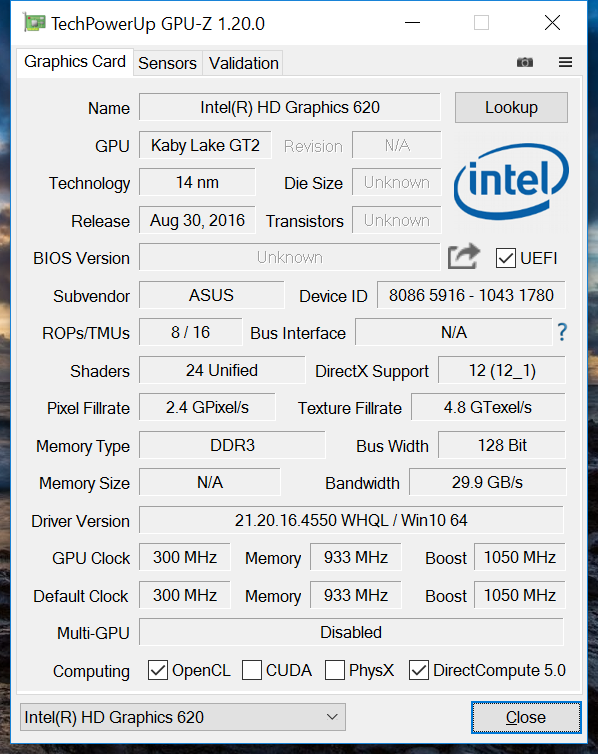Screen dimensions: 598x754
Task: Toggle the DirectCompute 5.0 checkbox
Action: coord(419,670)
